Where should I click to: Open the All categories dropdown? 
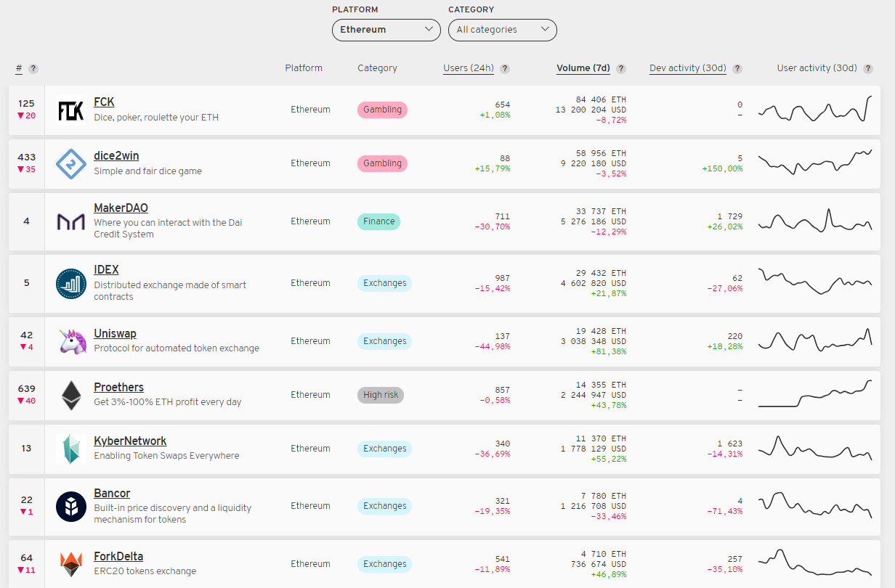click(x=503, y=30)
